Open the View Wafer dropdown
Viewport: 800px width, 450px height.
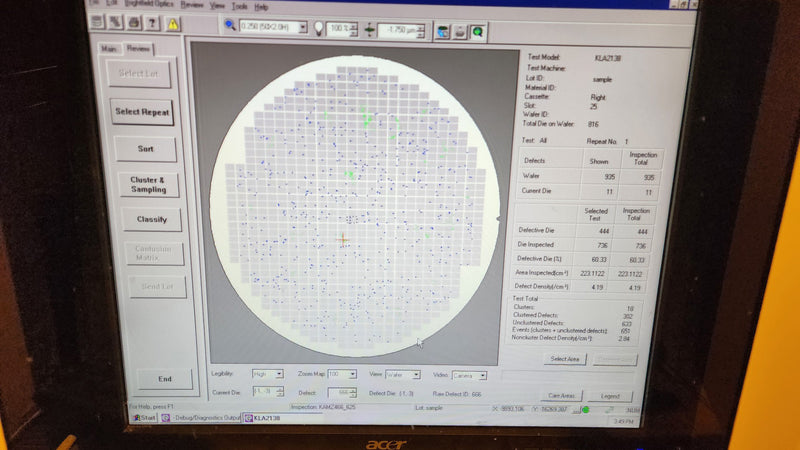point(416,375)
